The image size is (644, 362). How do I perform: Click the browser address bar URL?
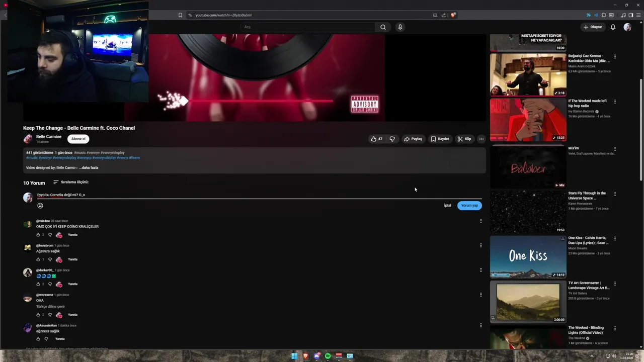point(223,15)
